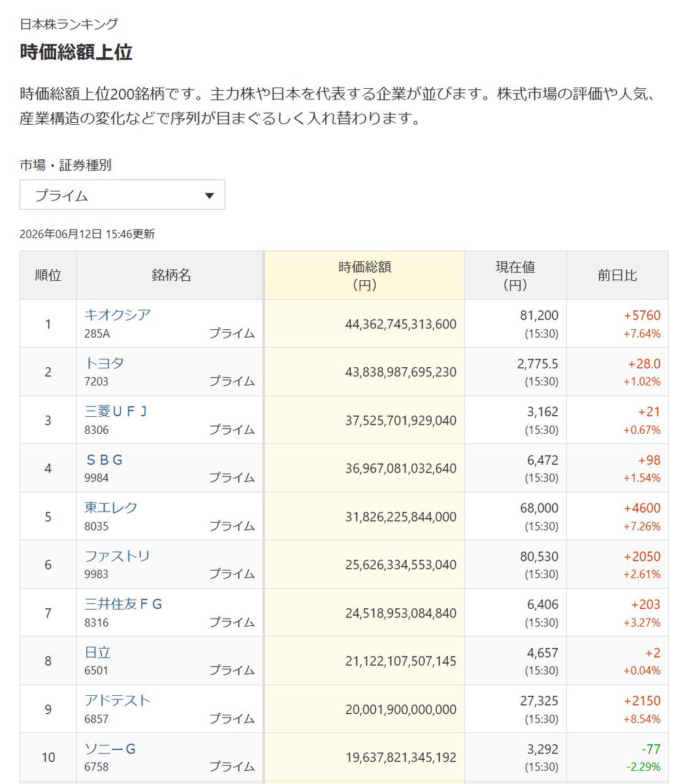Select market cap value 19,637,821,345,192
The image size is (689, 784).
[401, 757]
